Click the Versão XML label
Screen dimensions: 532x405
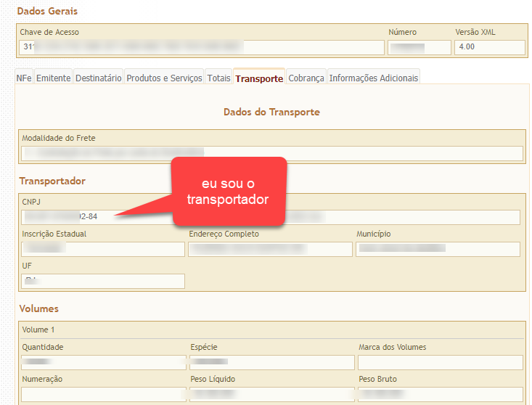coord(475,32)
